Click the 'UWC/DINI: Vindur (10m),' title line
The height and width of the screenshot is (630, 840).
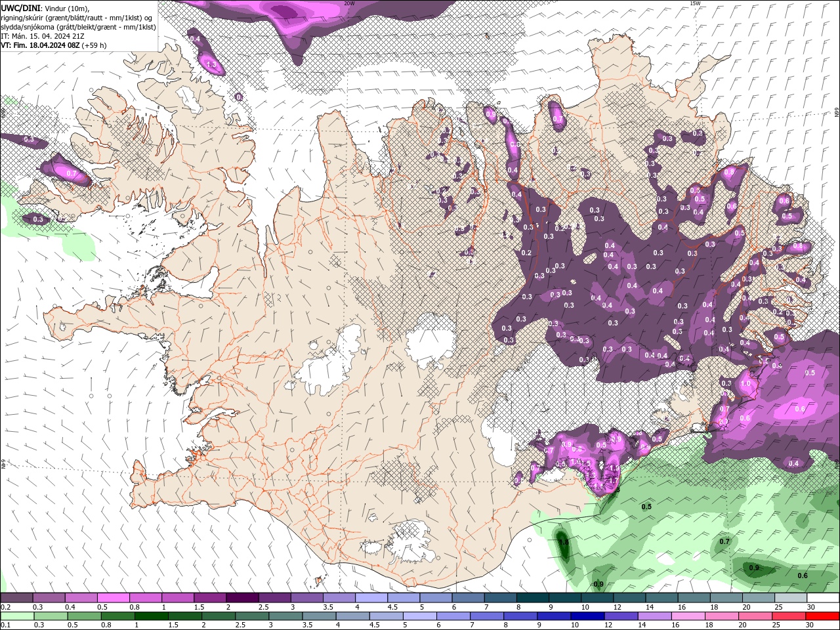pyautogui.click(x=45, y=7)
